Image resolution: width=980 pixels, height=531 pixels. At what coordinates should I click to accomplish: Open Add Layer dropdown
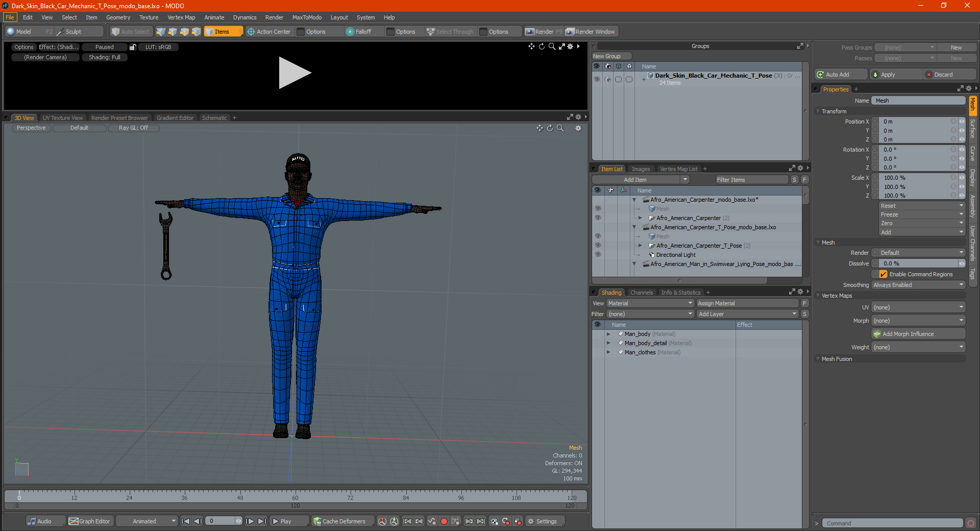click(x=748, y=314)
